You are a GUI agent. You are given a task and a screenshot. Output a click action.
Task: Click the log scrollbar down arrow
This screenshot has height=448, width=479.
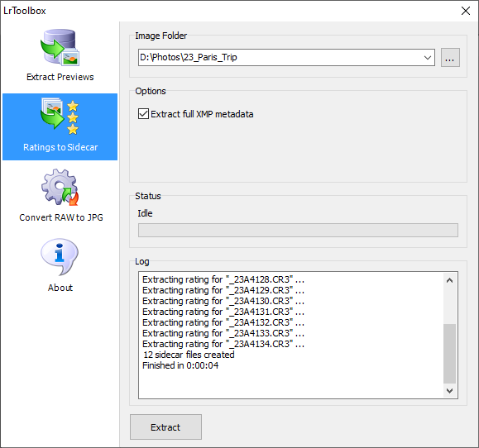pos(449,390)
